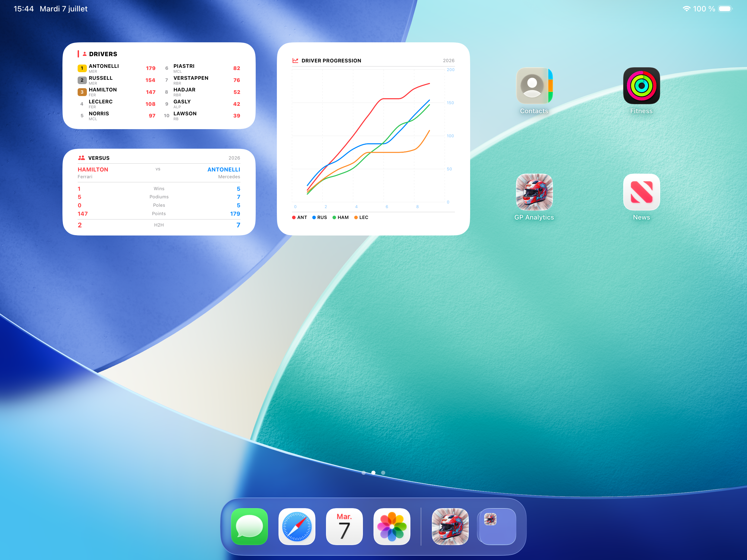This screenshot has height=560, width=747.
Task: Tap the Poles comparison row label
Action: (x=159, y=205)
